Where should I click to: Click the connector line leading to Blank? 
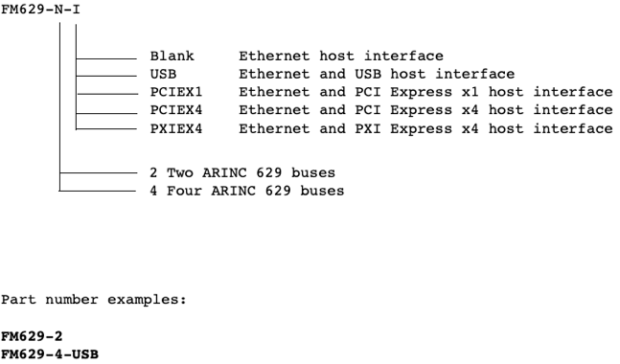106,58
